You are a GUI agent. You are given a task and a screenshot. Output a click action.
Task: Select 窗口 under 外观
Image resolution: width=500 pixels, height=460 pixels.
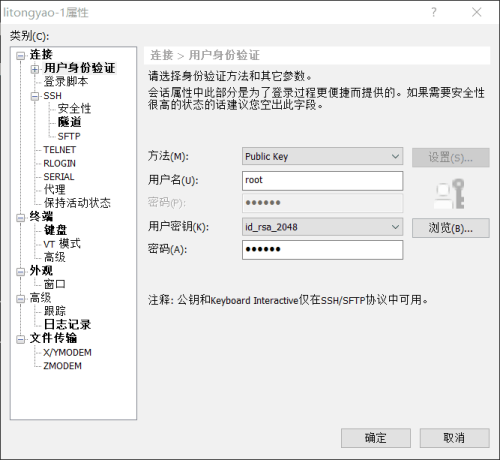pos(55,284)
